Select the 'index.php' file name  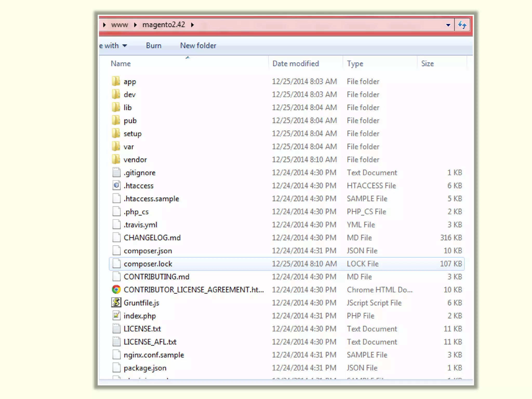pos(140,316)
